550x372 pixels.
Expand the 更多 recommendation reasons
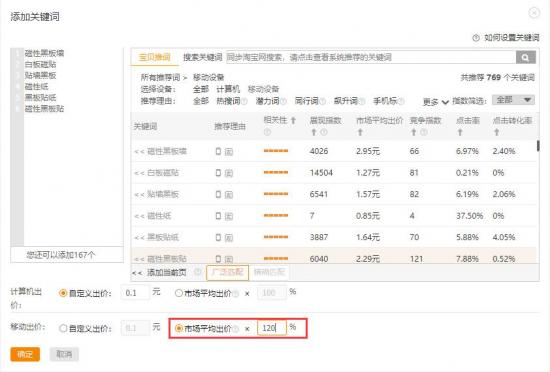click(435, 102)
